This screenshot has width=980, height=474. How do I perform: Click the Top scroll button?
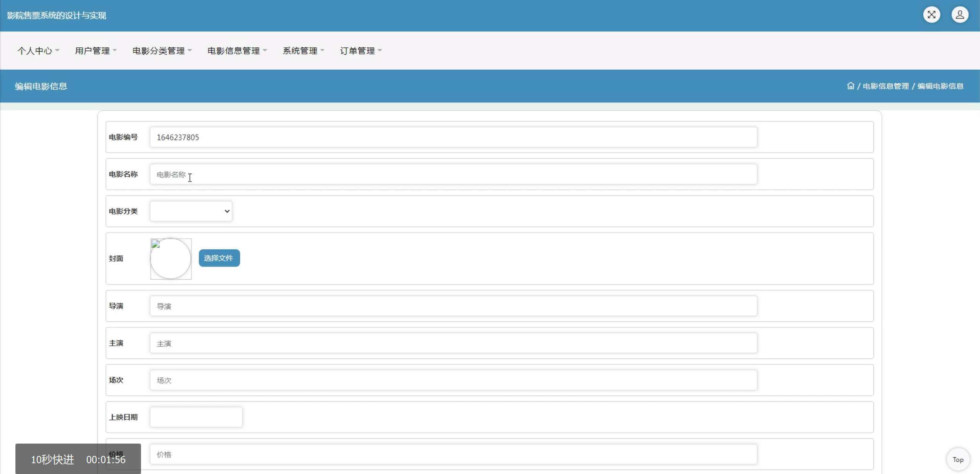click(x=958, y=459)
